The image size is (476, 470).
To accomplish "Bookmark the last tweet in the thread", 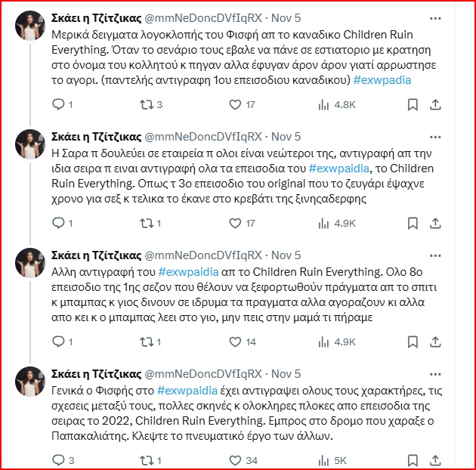I will tap(413, 459).
